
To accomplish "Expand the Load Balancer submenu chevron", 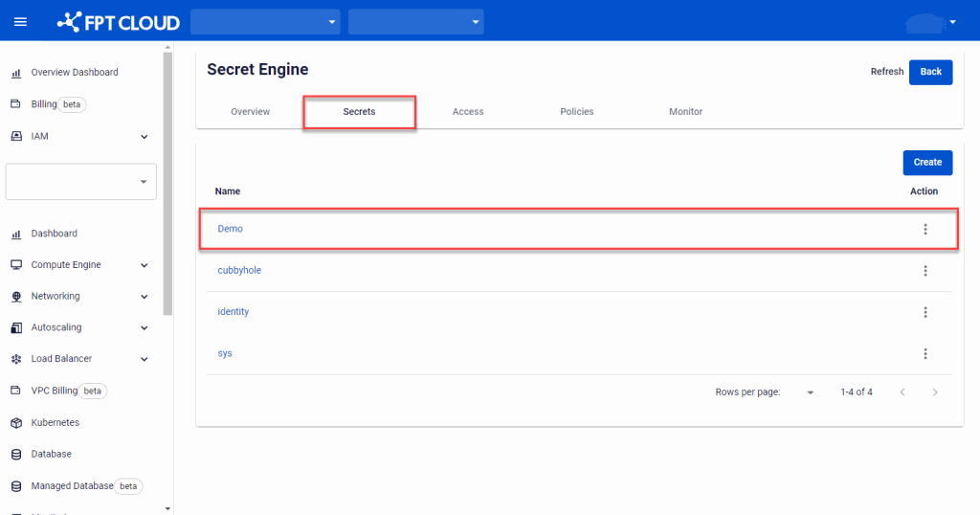I will click(144, 359).
